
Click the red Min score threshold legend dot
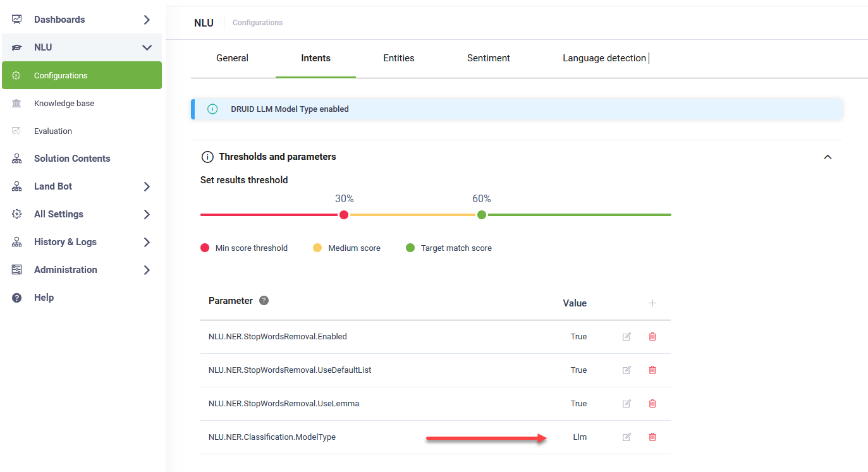(205, 248)
